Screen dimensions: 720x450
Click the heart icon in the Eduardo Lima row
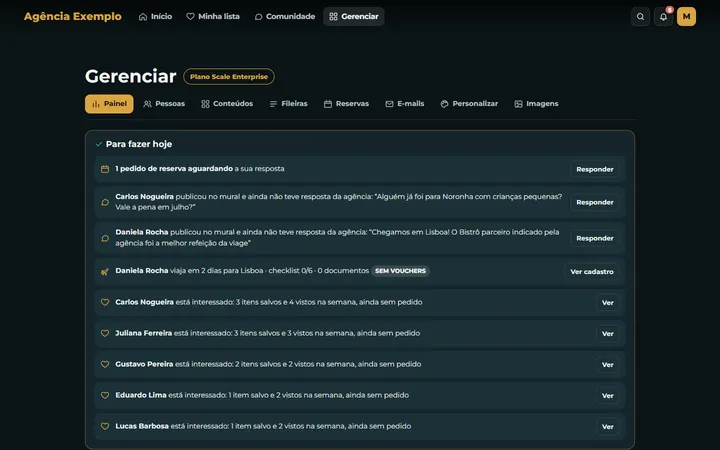(105, 395)
